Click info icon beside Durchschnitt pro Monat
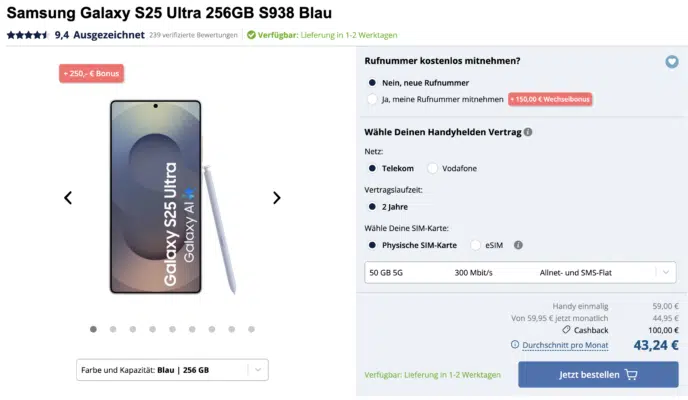This screenshot has height=400, width=688. click(515, 345)
